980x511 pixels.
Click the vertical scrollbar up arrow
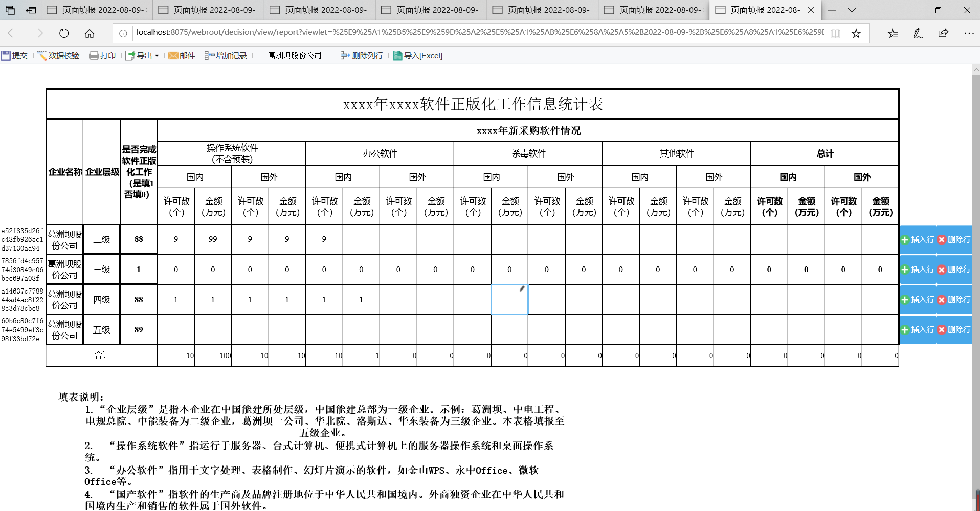[x=976, y=69]
